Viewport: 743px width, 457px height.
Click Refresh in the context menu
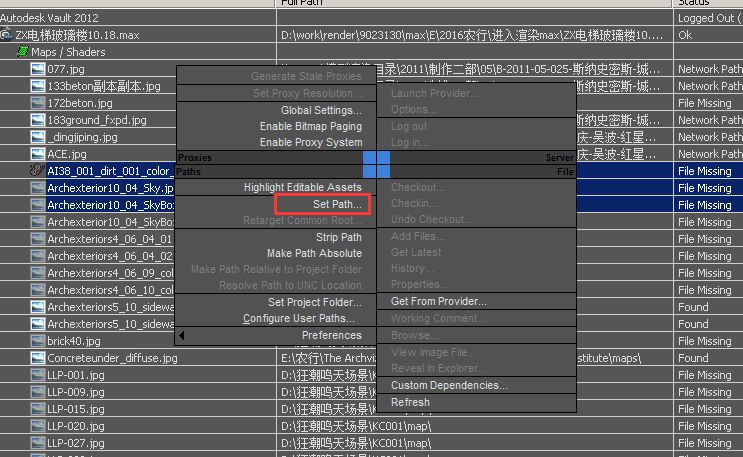pos(410,402)
